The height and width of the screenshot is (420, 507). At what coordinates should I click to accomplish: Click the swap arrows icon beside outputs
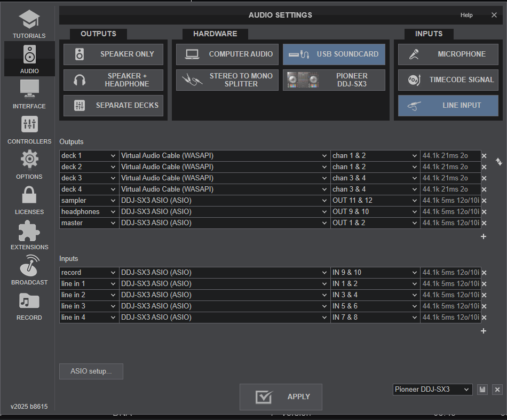[499, 162]
